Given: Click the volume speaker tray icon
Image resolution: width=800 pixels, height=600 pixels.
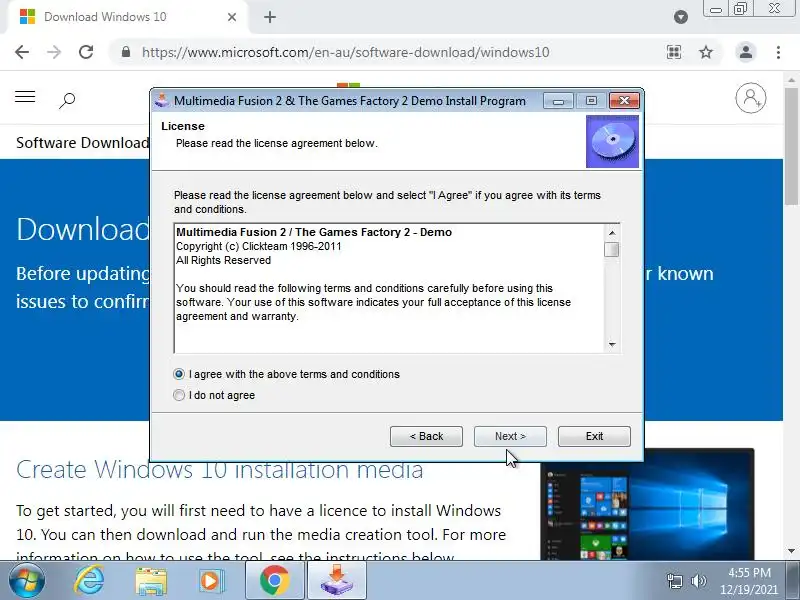Looking at the screenshot, I should coord(698,581).
